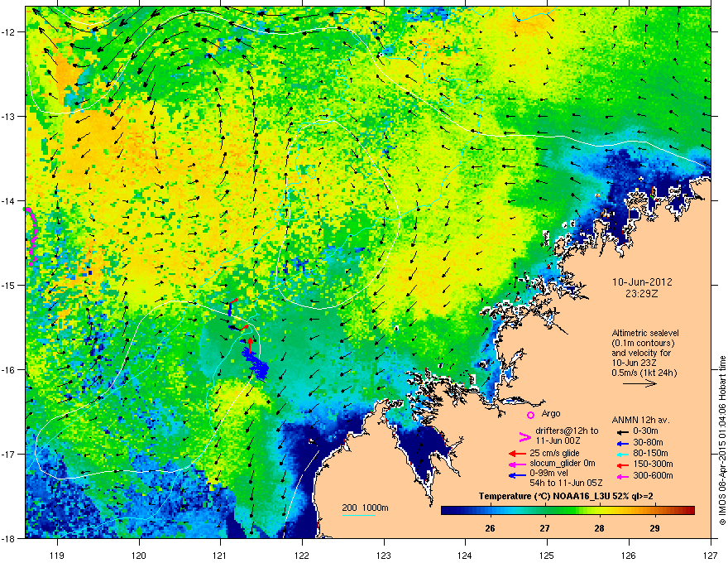Click the ANMN 12h av. heading
The width and height of the screenshot is (728, 563).
640,420
